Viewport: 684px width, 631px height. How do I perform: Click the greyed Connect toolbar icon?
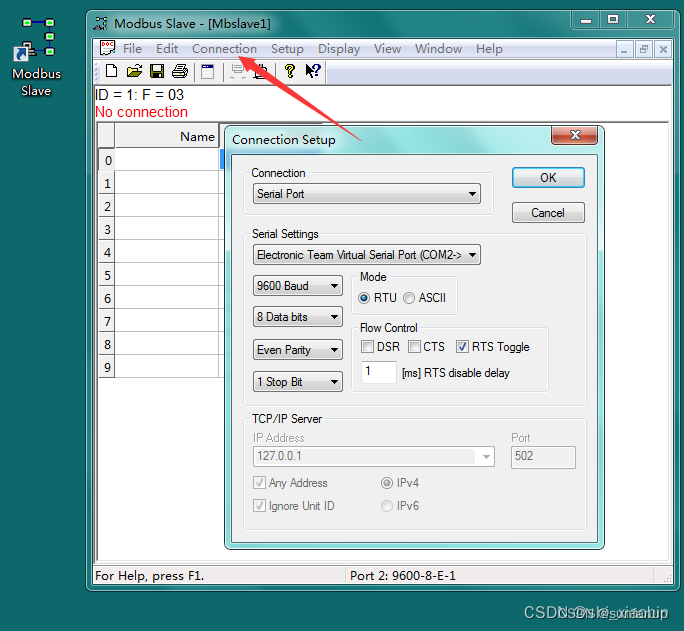(x=237, y=72)
